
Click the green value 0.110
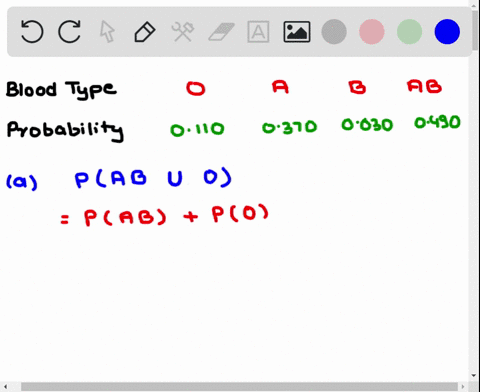197,129
